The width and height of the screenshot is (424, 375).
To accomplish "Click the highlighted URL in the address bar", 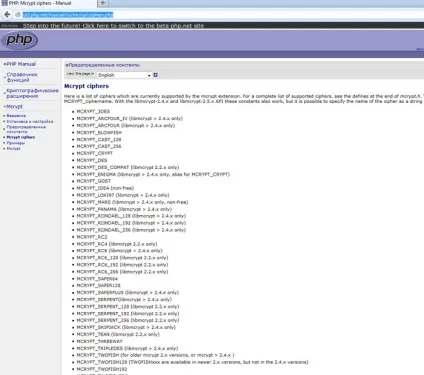I will coord(68,15).
